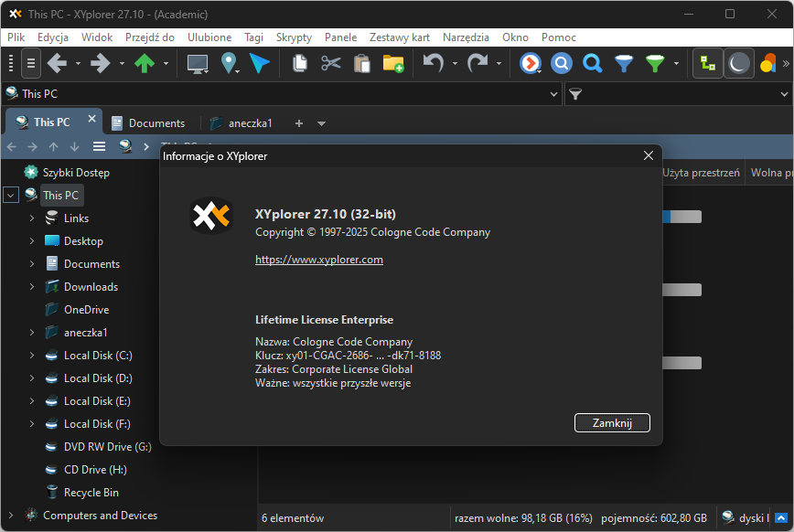Click the Quick Search orange arrow icon
This screenshot has height=532, width=794.
[531, 63]
